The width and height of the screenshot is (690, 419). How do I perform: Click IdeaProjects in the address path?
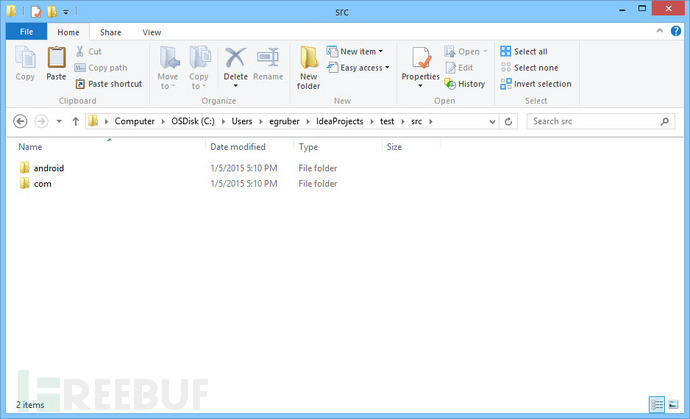point(340,121)
